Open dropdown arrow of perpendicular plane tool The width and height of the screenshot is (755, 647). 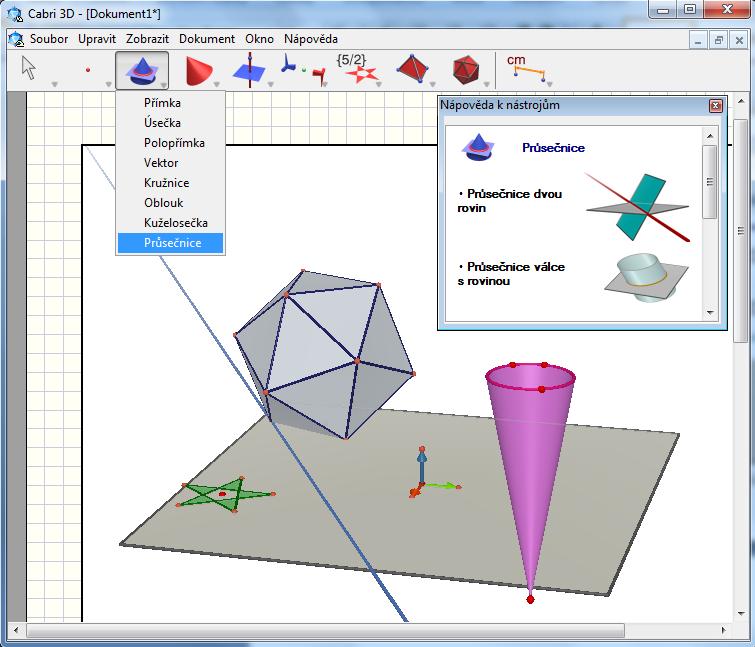click(271, 84)
